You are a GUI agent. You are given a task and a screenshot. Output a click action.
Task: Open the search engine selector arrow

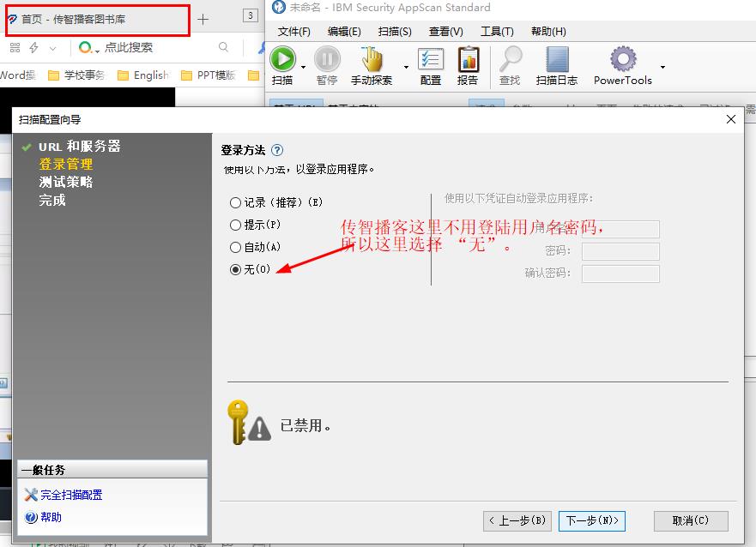[97, 51]
